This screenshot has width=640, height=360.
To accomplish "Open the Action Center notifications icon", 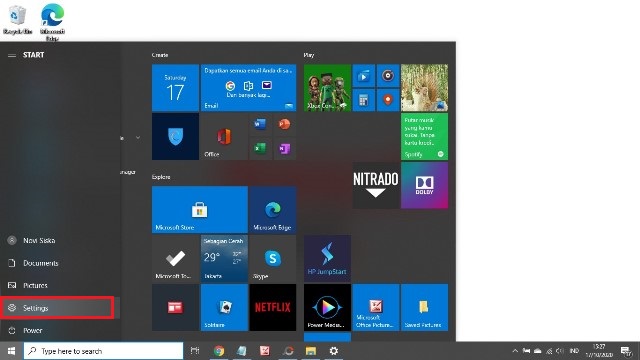I will click(626, 351).
